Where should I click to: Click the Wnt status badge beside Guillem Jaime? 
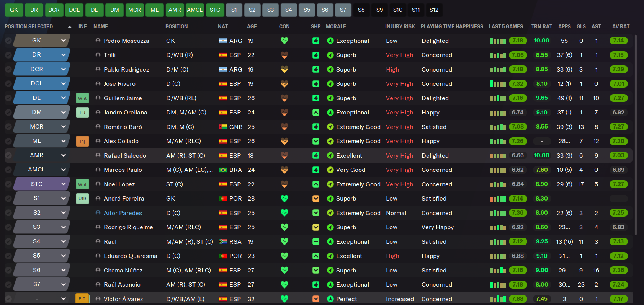pos(82,98)
